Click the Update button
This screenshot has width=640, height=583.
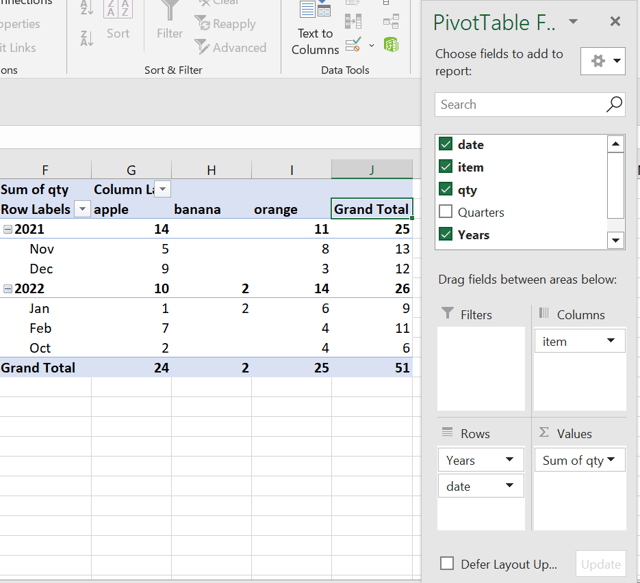pyautogui.click(x=601, y=564)
